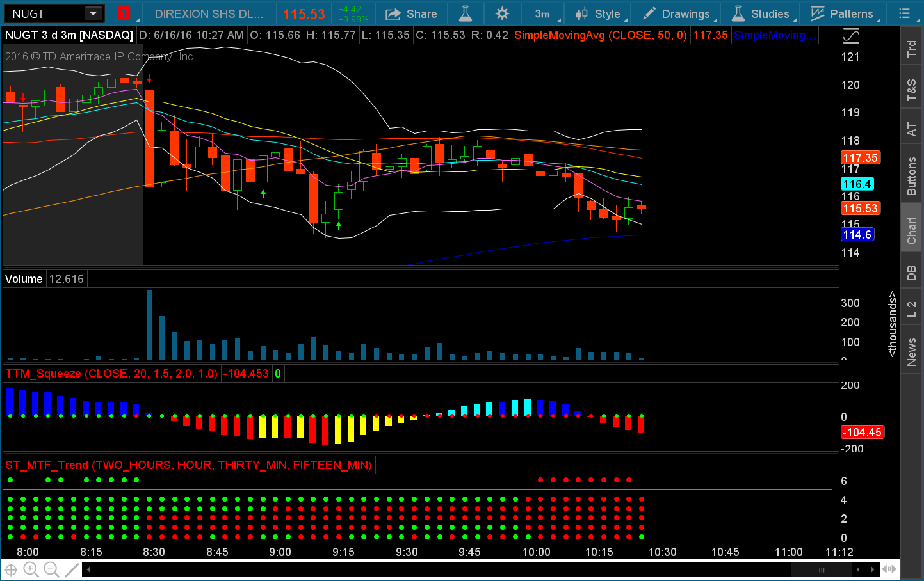Screen dimensions: 924x581
Task: Open chart settings gear
Action: [x=502, y=13]
